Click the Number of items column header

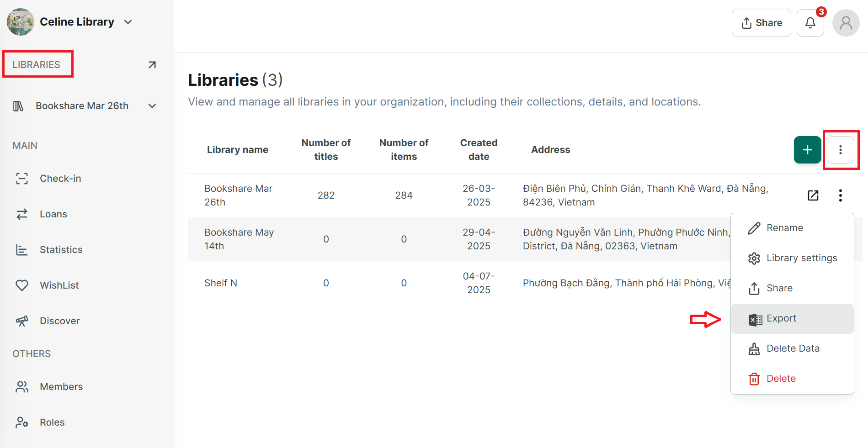[x=404, y=150]
